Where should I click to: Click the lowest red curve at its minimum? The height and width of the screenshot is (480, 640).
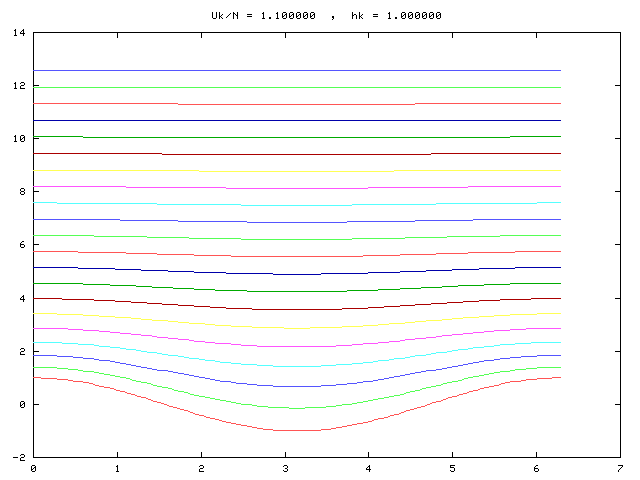(297, 430)
